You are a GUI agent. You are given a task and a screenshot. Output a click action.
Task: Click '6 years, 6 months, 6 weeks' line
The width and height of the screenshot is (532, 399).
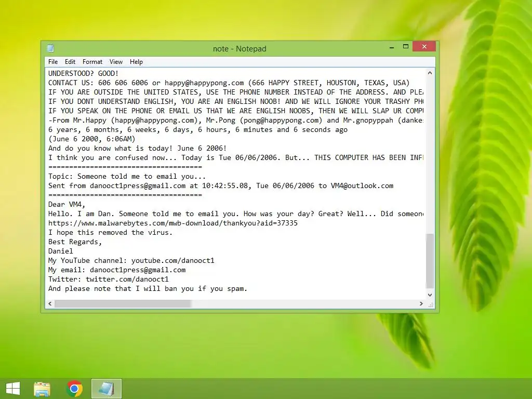tap(198, 129)
